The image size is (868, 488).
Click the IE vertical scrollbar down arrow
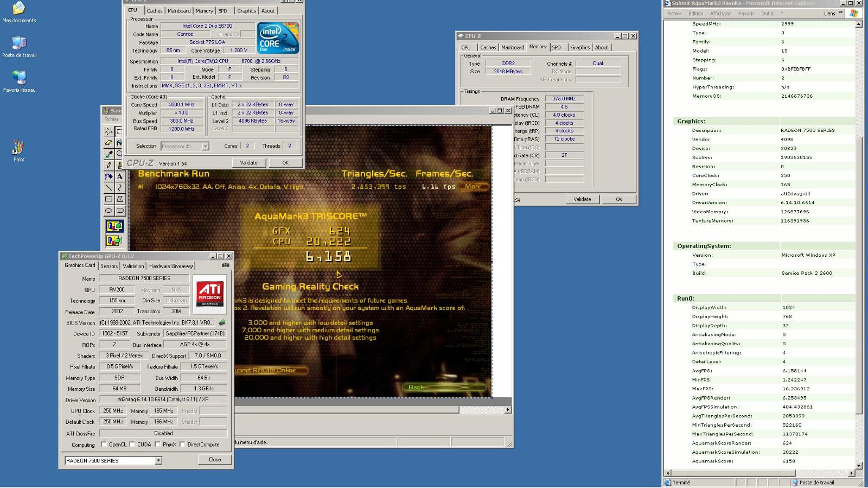click(858, 465)
